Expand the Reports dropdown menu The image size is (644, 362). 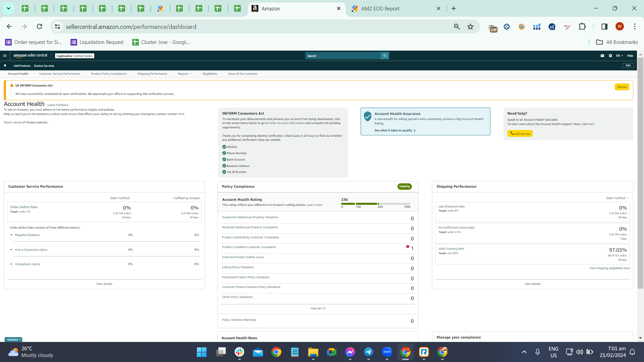pos(185,74)
